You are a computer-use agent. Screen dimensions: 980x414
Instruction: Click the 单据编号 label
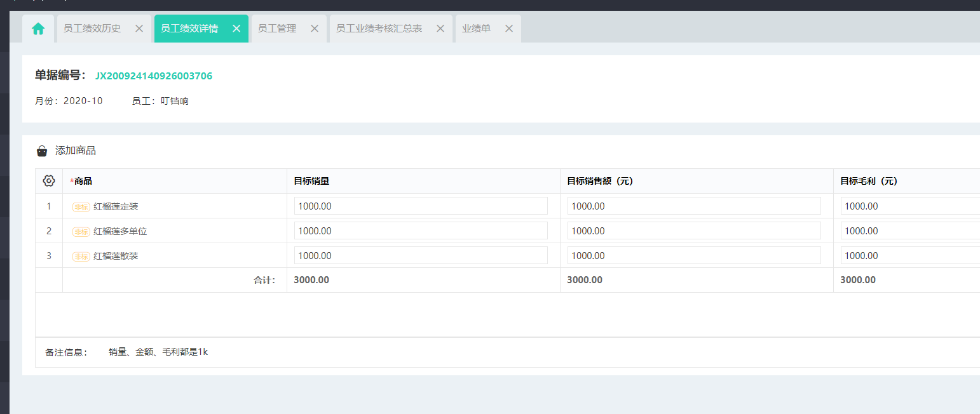pyautogui.click(x=60, y=76)
